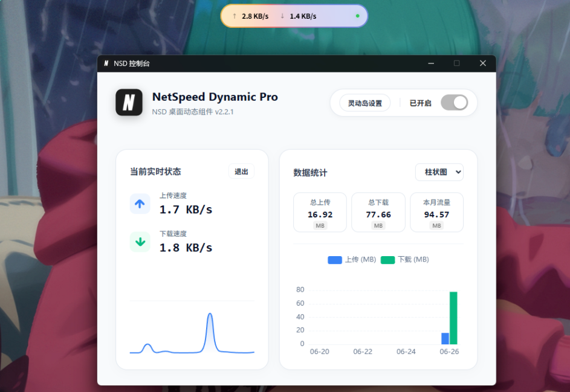
Task: Toggle the 已开启 switch off
Action: [454, 103]
